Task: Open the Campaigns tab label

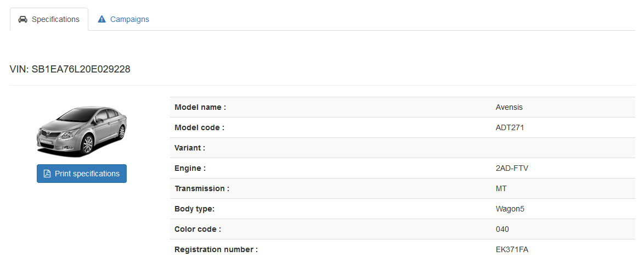Action: (x=129, y=19)
